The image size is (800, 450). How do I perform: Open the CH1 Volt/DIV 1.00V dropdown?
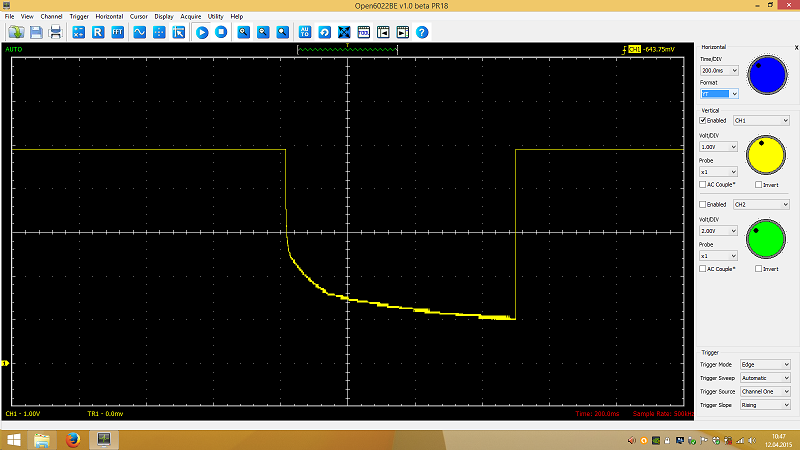click(718, 147)
